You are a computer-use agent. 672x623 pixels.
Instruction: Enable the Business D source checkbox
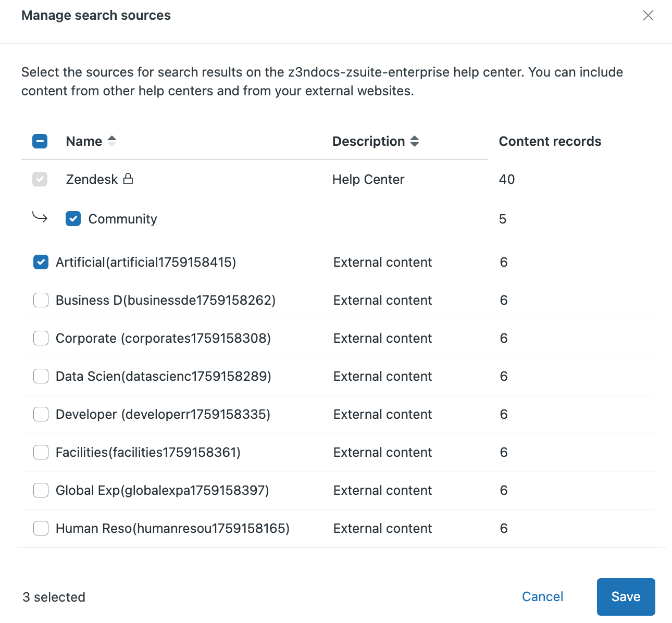point(41,300)
